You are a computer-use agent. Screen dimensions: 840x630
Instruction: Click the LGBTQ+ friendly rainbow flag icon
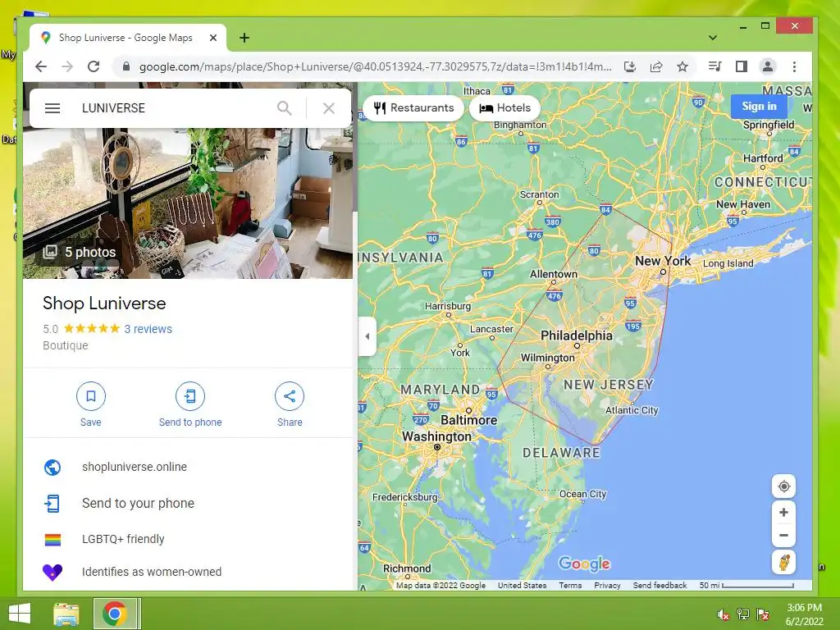point(52,540)
